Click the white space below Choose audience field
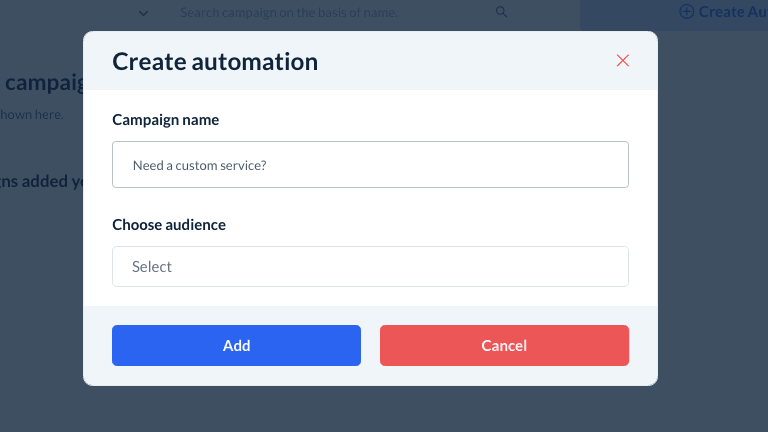The image size is (768, 432). coord(370,296)
